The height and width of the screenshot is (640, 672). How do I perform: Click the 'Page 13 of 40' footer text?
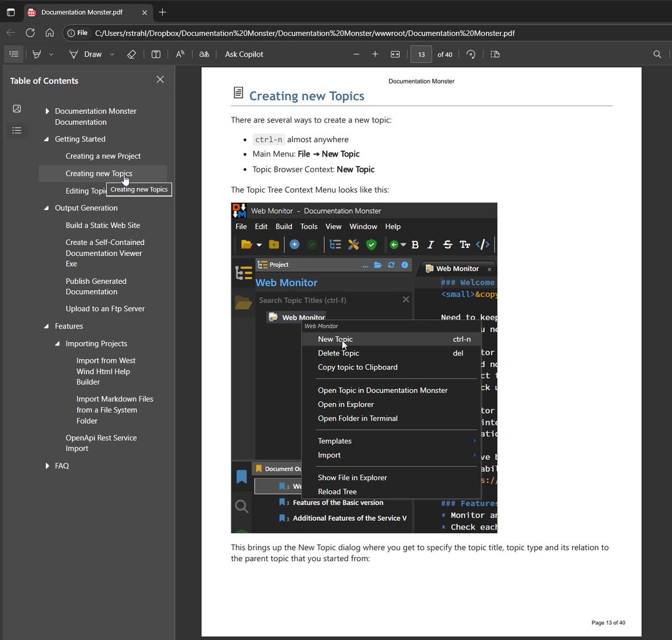pos(608,623)
